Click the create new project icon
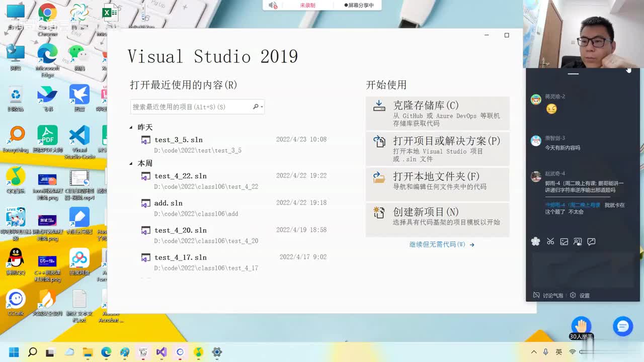 (x=379, y=213)
